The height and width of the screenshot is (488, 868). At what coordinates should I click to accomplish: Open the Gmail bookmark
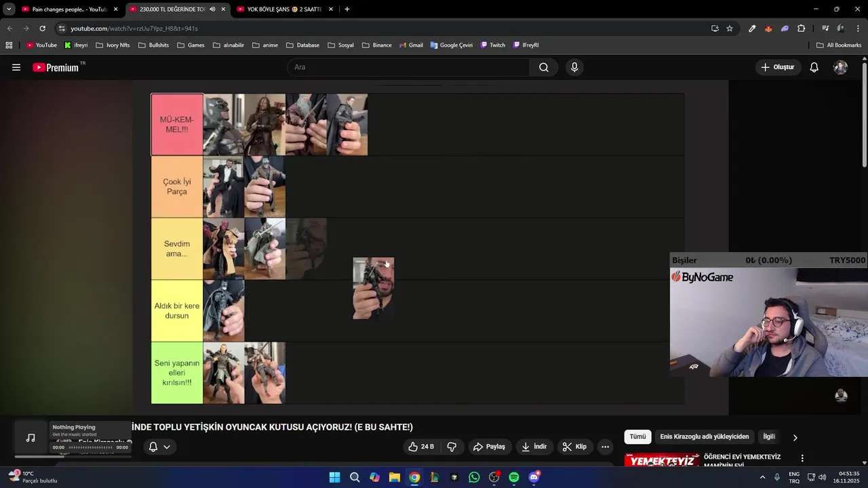(x=410, y=45)
